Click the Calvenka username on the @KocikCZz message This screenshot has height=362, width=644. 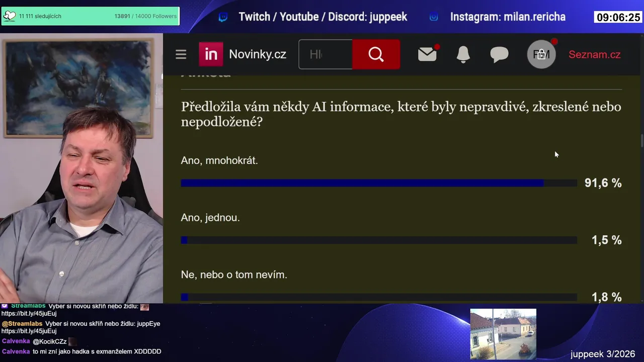(x=16, y=341)
